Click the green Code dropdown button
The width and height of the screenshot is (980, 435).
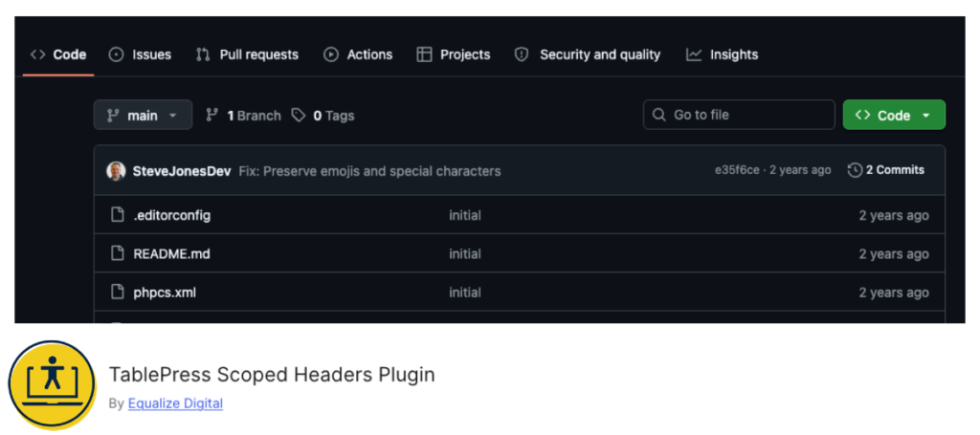[894, 116]
